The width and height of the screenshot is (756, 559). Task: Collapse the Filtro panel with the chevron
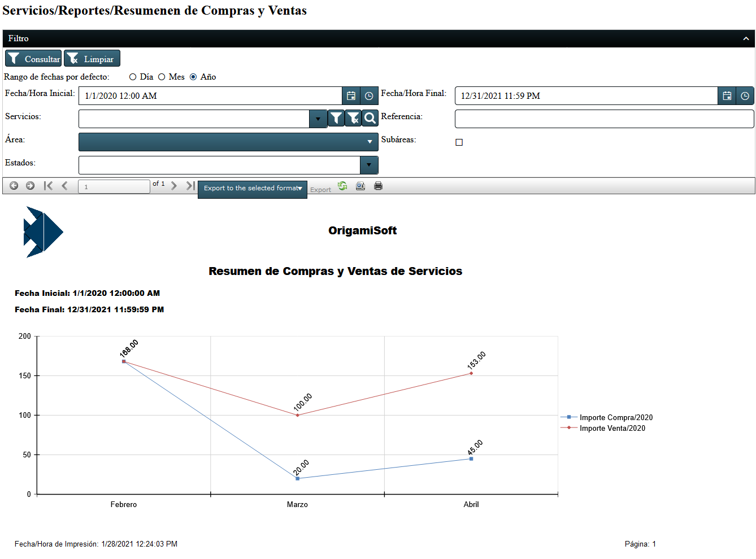coord(746,38)
